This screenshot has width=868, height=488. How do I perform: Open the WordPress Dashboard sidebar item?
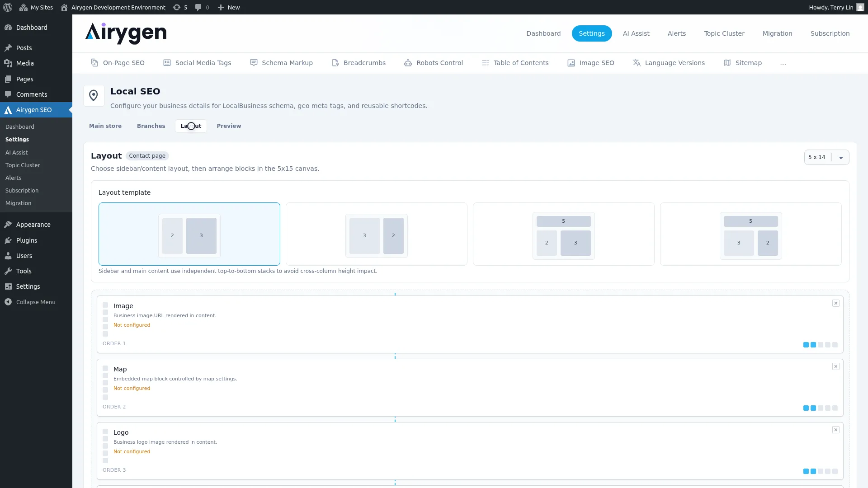(x=36, y=28)
